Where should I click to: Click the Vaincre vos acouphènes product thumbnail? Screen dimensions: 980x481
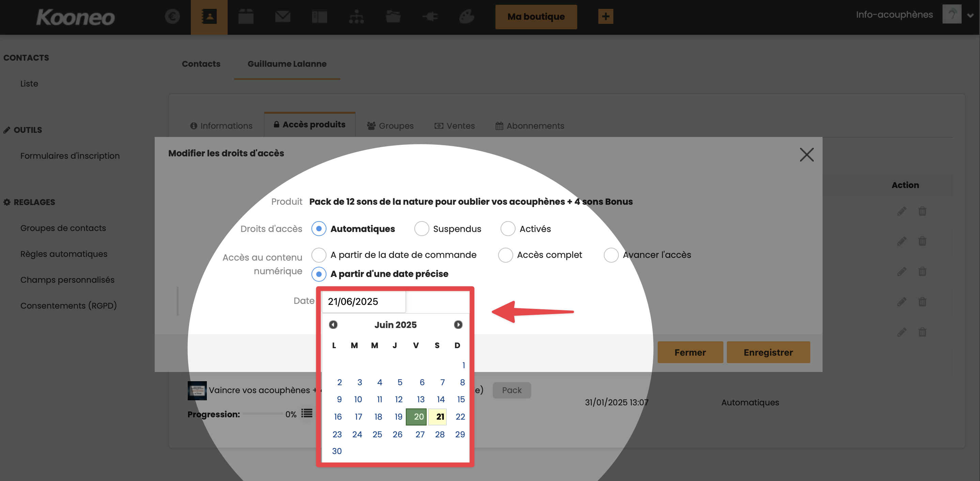[x=197, y=390]
